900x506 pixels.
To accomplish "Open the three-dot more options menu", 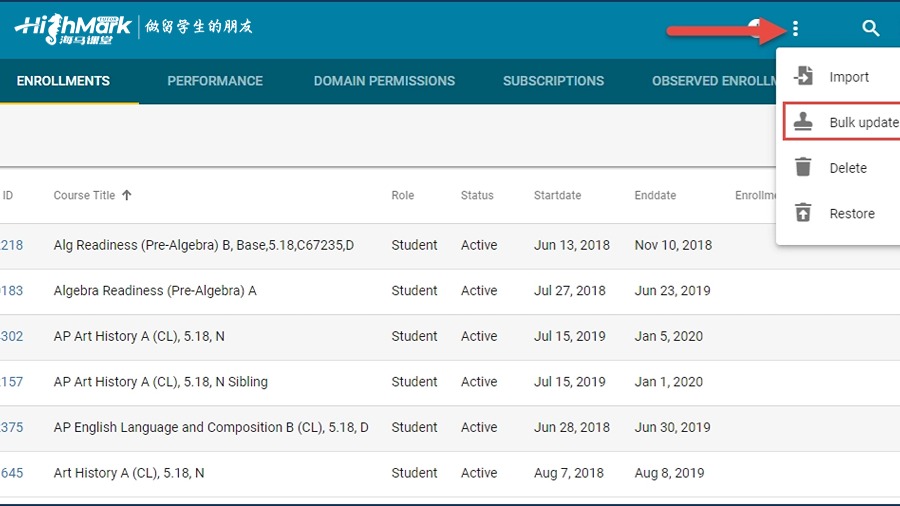I will pyautogui.click(x=795, y=29).
